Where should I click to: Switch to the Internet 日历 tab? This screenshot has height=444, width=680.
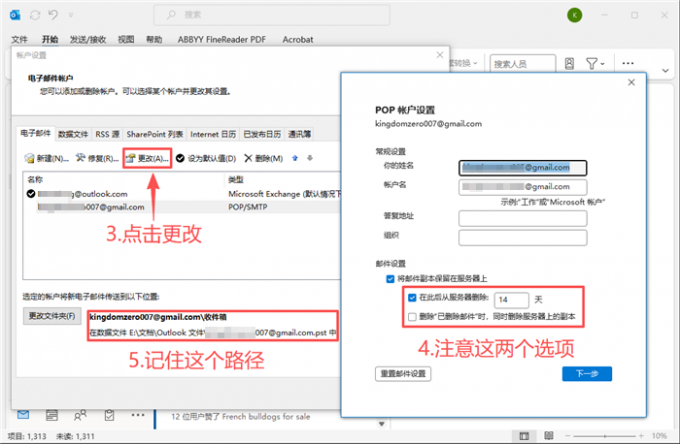213,134
